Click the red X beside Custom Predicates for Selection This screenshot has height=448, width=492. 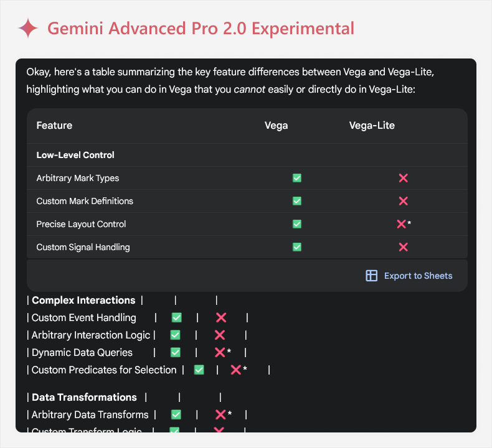pyautogui.click(x=235, y=370)
